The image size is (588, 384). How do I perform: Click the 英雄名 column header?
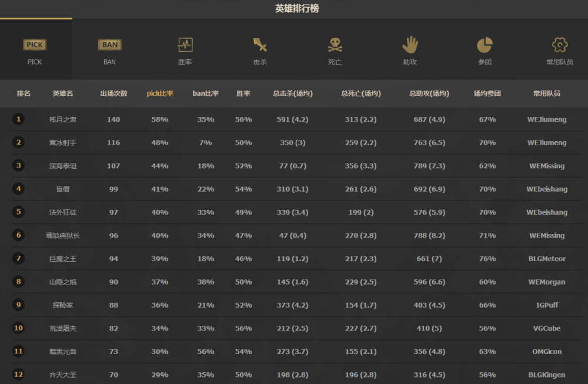click(63, 94)
